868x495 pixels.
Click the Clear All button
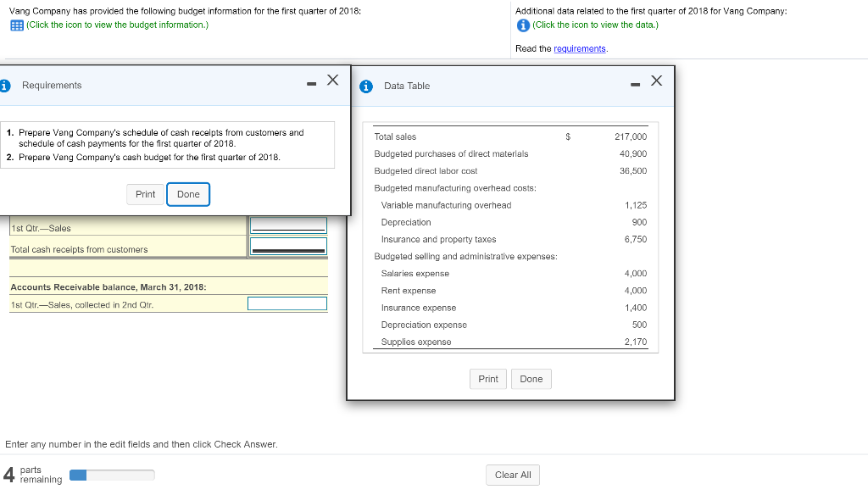pyautogui.click(x=513, y=475)
